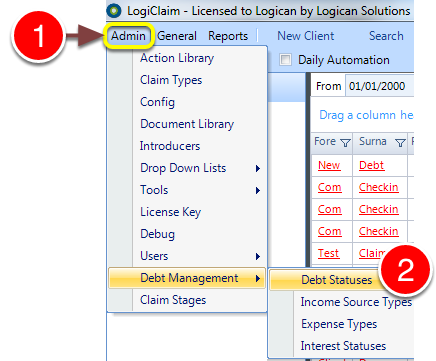436x361 pixels.
Task: Click the filter icon on Surna column
Action: tap(400, 143)
